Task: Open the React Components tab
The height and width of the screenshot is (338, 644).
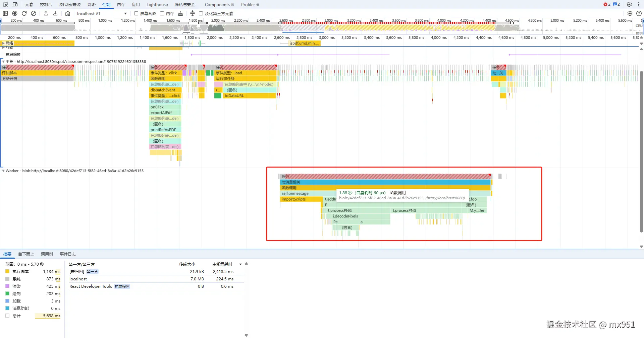Action: [x=219, y=4]
